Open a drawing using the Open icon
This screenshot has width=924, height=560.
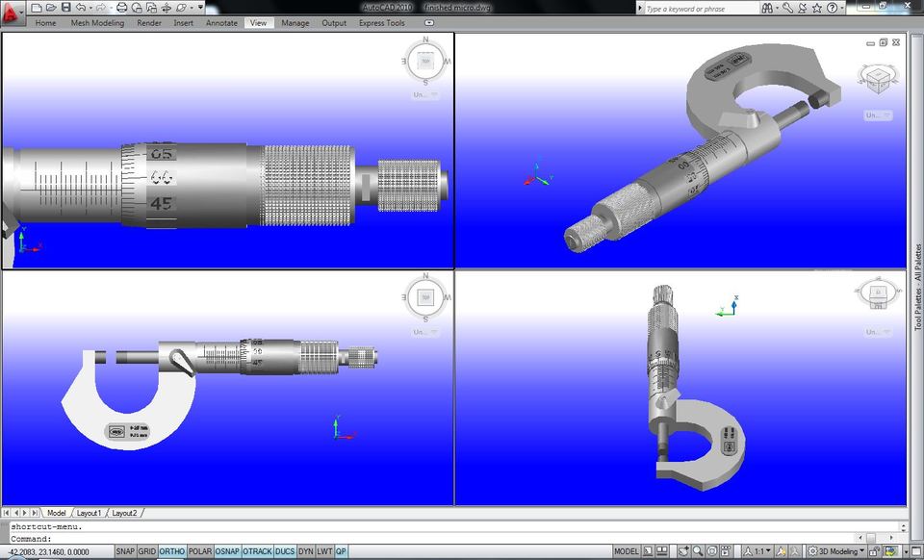pyautogui.click(x=52, y=6)
